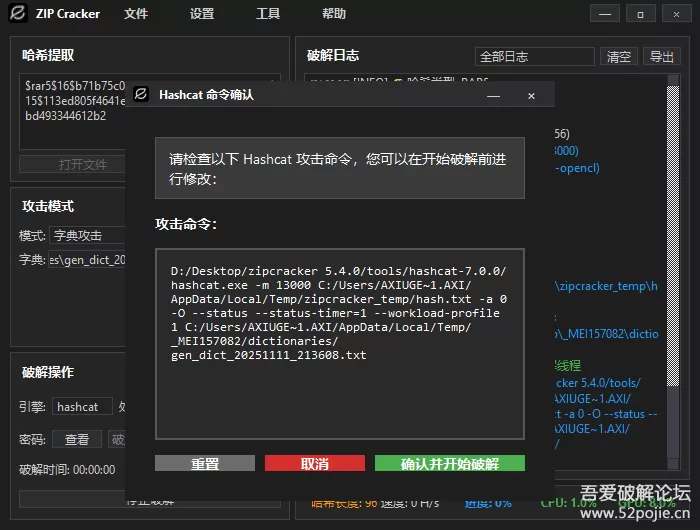Maximize the ZIP Cracker main window
Image resolution: width=700 pixels, height=530 pixels.
[641, 14]
